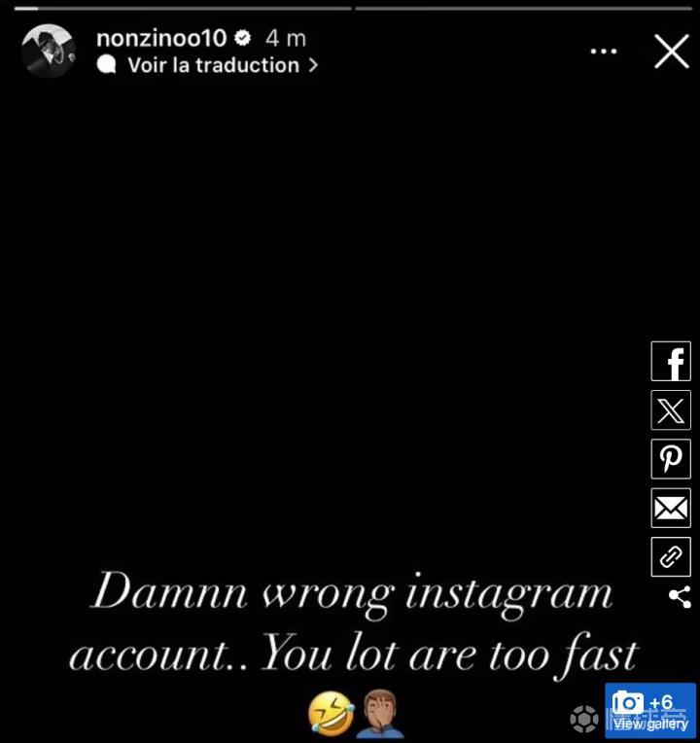Jump to the first story progress segment
Screen dimensions: 700x743
(x=183, y=9)
